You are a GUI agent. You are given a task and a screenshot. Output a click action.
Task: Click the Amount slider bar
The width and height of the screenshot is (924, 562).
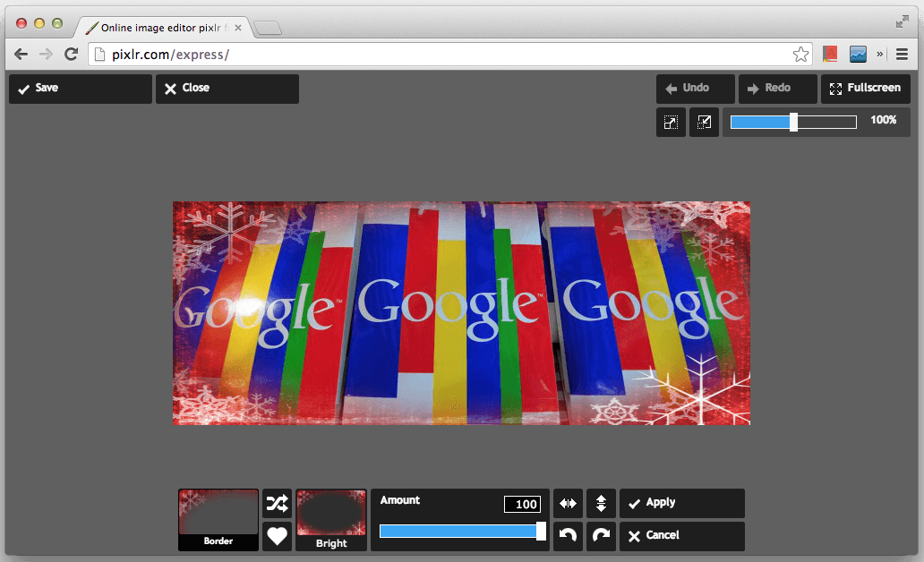(x=460, y=532)
